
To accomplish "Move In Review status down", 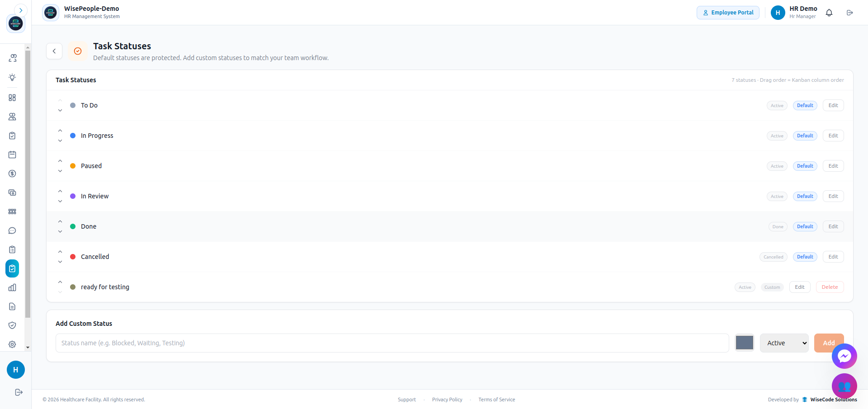I will click(60, 201).
